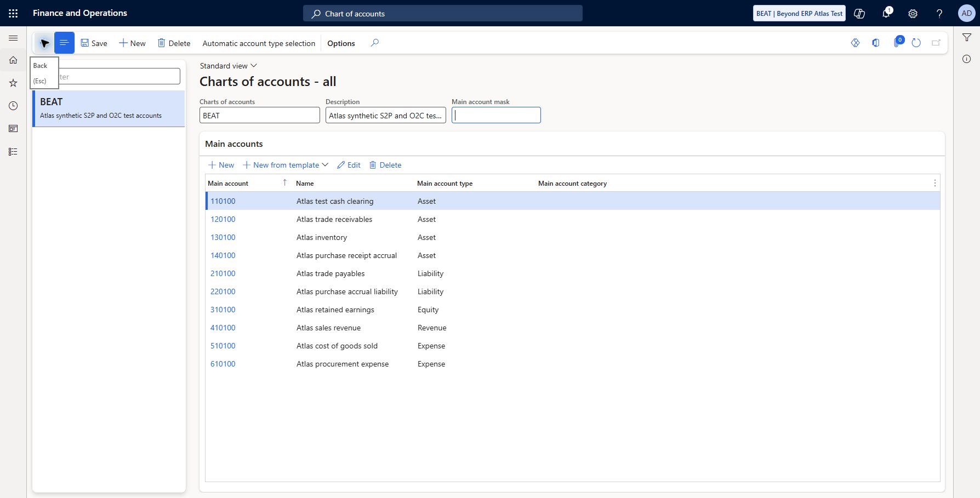Select the BEAT chart in list
Image resolution: width=980 pixels, height=498 pixels.
[109, 108]
